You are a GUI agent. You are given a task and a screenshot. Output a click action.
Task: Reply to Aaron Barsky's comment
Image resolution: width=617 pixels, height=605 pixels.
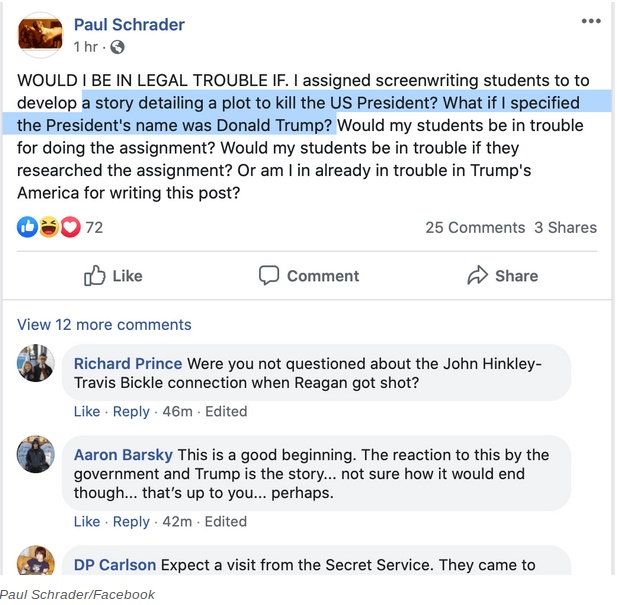(x=131, y=521)
